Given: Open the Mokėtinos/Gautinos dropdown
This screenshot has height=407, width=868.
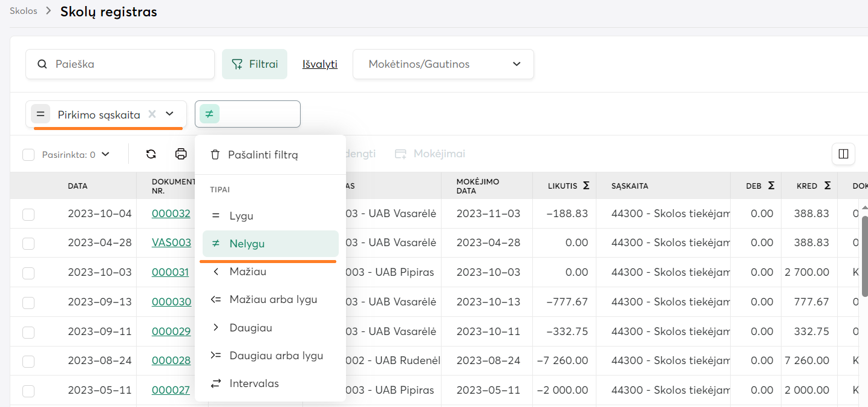Looking at the screenshot, I should pyautogui.click(x=443, y=64).
